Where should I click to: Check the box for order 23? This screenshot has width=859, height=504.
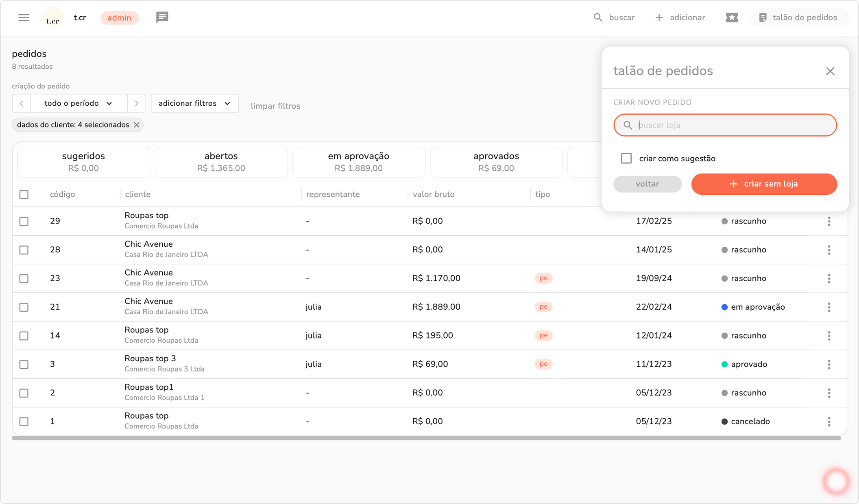click(24, 278)
